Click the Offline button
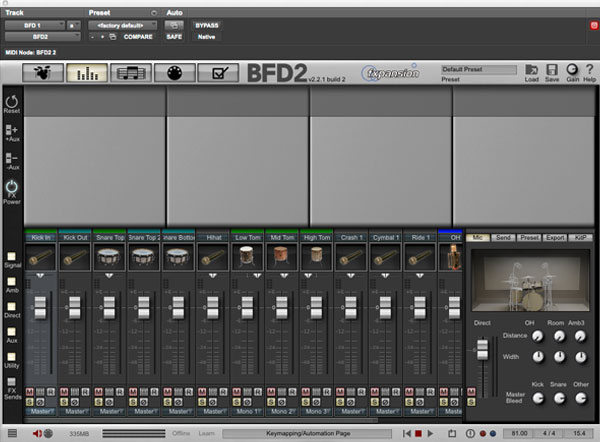The height and width of the screenshot is (442, 600). tap(181, 434)
